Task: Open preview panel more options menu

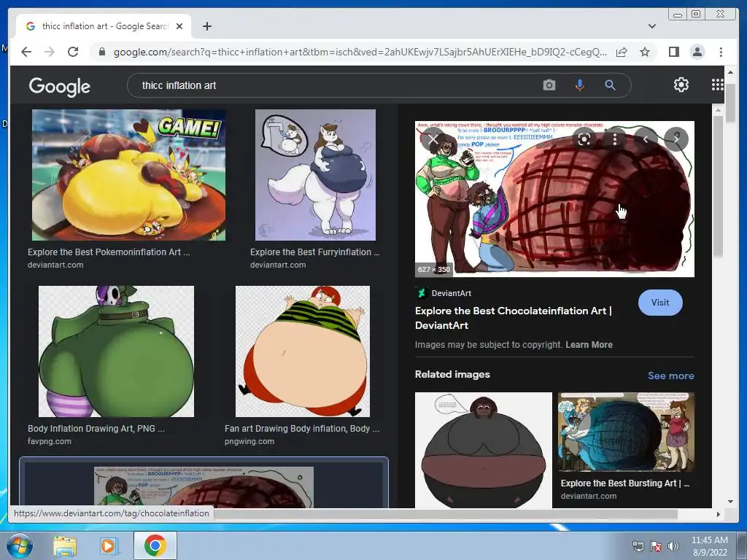Action: coord(615,139)
